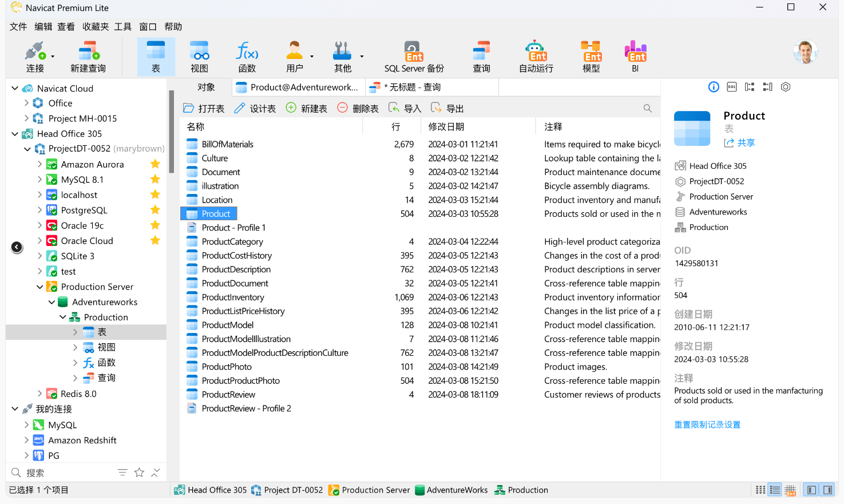
Task: Click 导出 in the object toolbar
Action: tap(447, 108)
